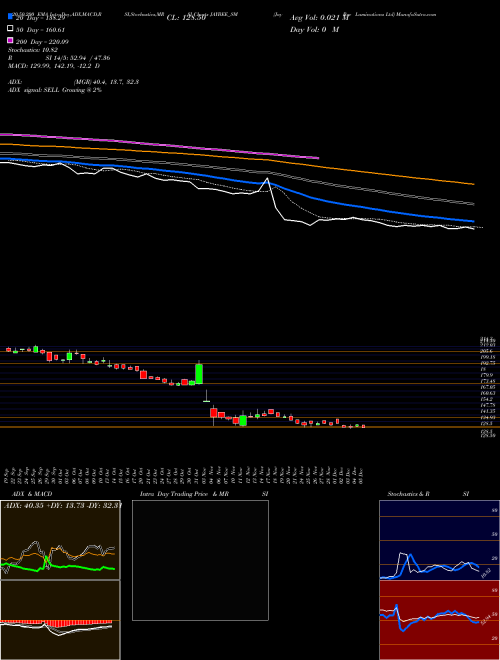Click the 'MACD: 129.99, 142.19, -12.2 D' line
The width and height of the screenshot is (500, 660).
(54, 66)
